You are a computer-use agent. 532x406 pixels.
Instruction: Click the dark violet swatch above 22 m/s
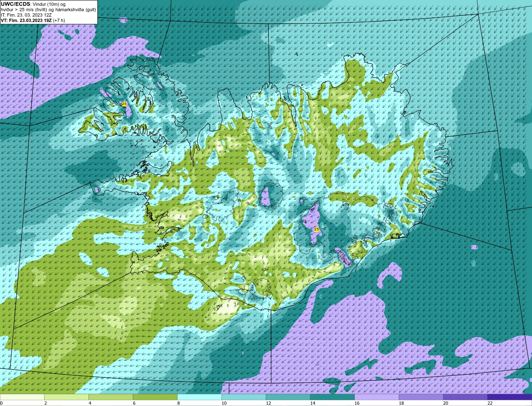pos(510,397)
